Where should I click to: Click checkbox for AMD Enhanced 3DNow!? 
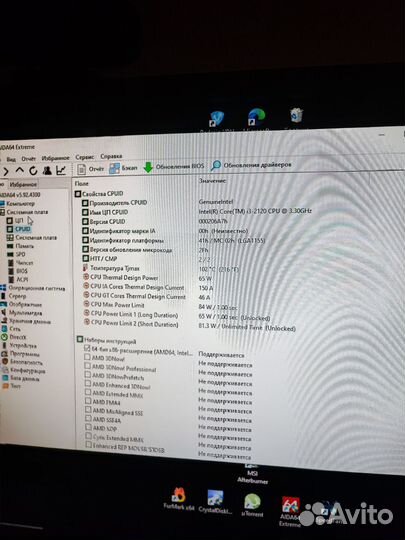coord(88,383)
